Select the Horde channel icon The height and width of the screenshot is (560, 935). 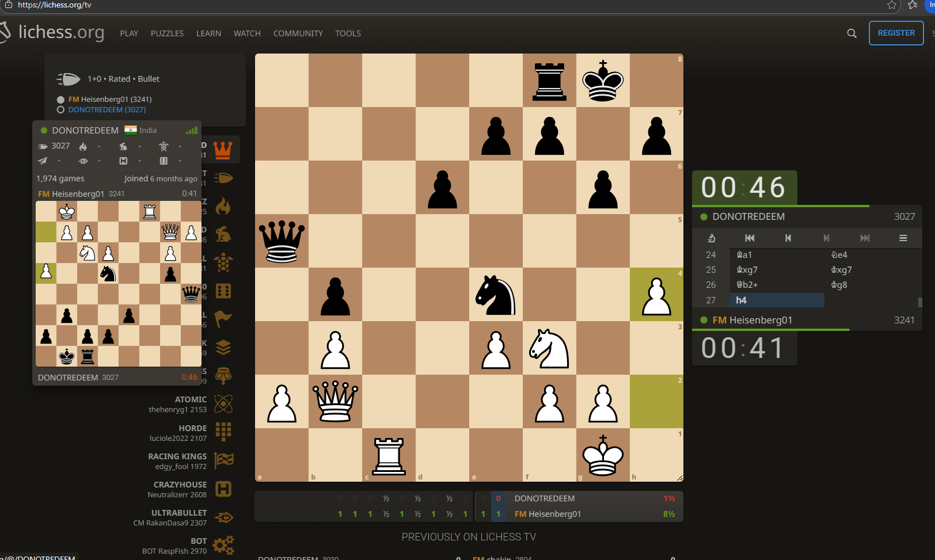click(x=223, y=432)
